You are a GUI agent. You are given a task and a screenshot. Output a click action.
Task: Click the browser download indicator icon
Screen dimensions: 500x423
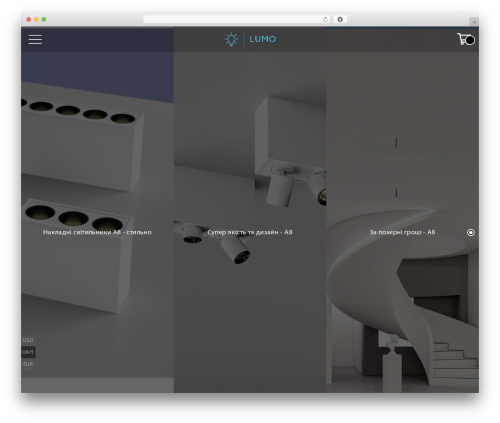[x=340, y=19]
